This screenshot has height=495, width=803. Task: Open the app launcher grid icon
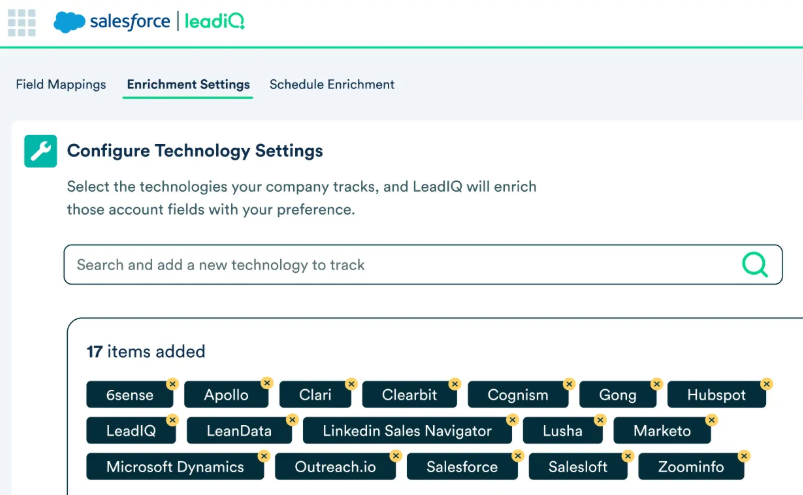coord(22,23)
